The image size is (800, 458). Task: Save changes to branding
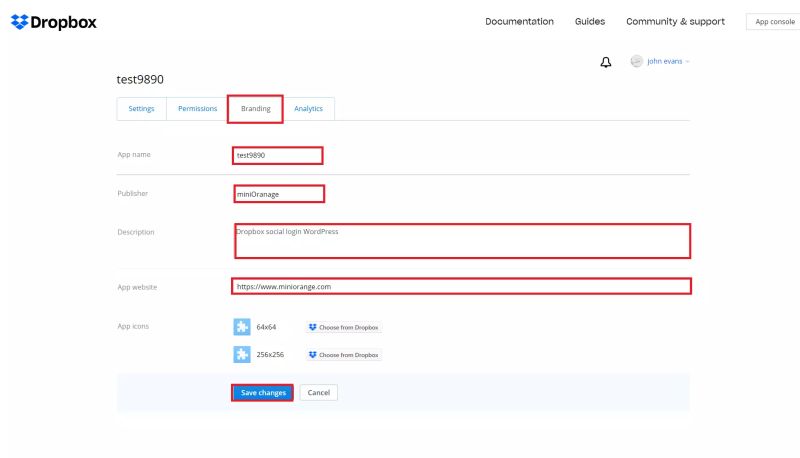(263, 393)
